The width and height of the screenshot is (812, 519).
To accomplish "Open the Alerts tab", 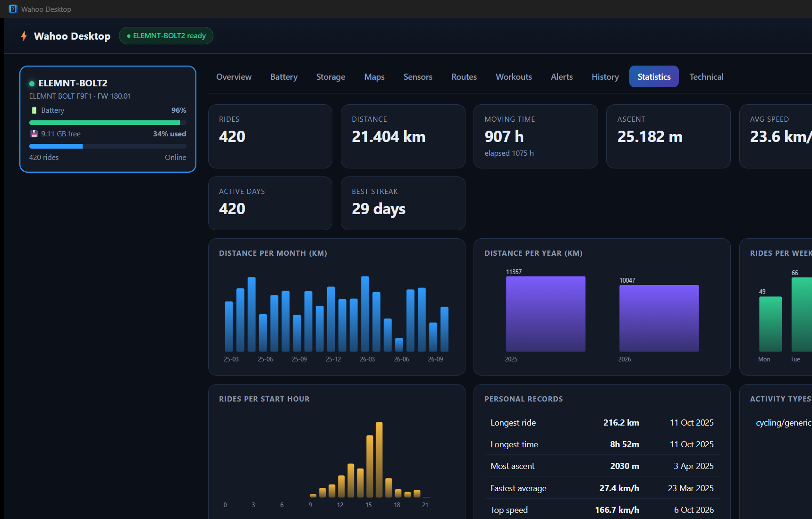I will (x=562, y=77).
